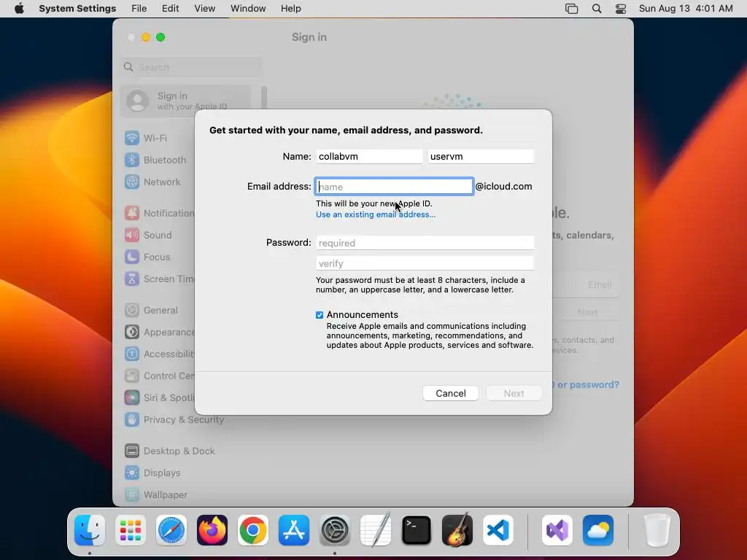Select Sign in with your Apple ID

(186, 101)
